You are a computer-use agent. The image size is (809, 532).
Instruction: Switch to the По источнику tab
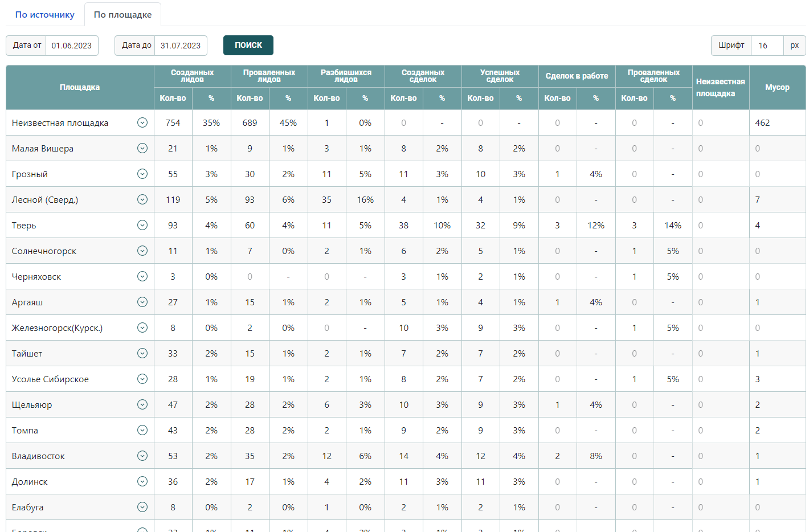[x=45, y=15]
